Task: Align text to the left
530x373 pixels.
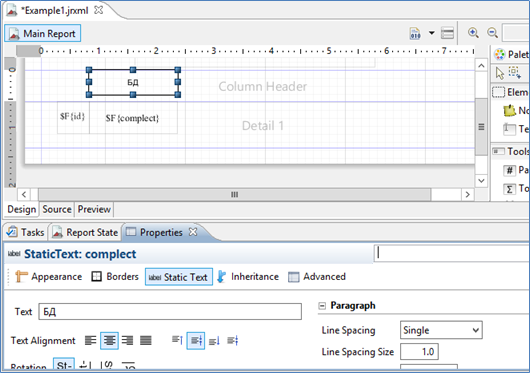Action: click(90, 340)
